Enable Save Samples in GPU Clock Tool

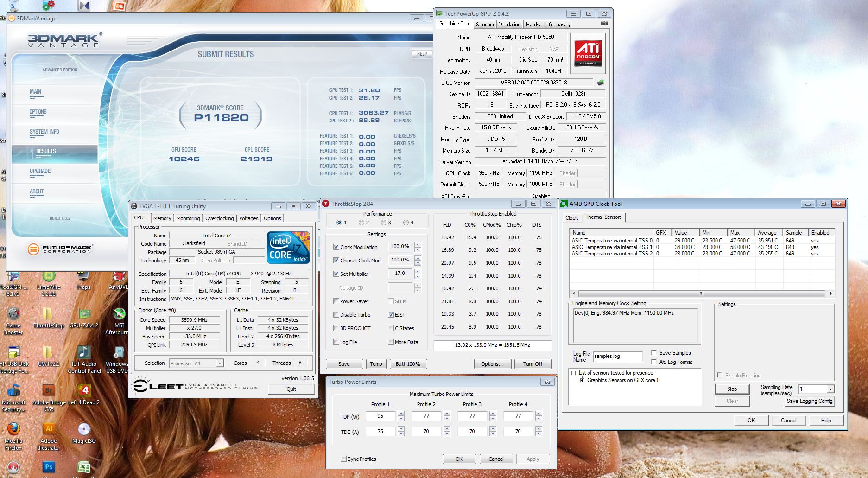click(654, 352)
